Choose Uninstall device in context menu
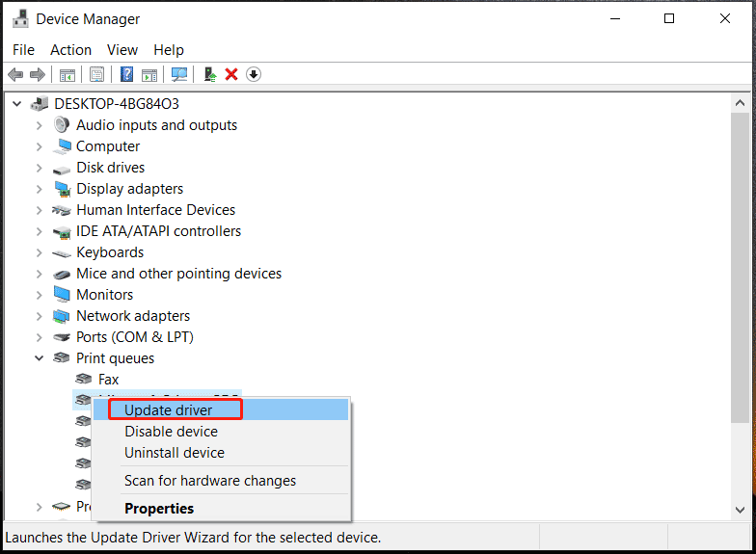The image size is (756, 554). (x=221, y=453)
